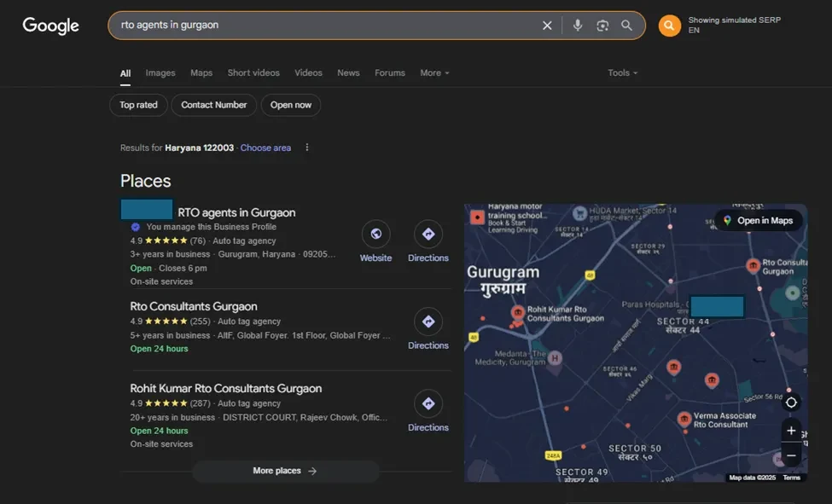Click the Showing simulated SERP text
This screenshot has width=832, height=504.
coord(735,20)
